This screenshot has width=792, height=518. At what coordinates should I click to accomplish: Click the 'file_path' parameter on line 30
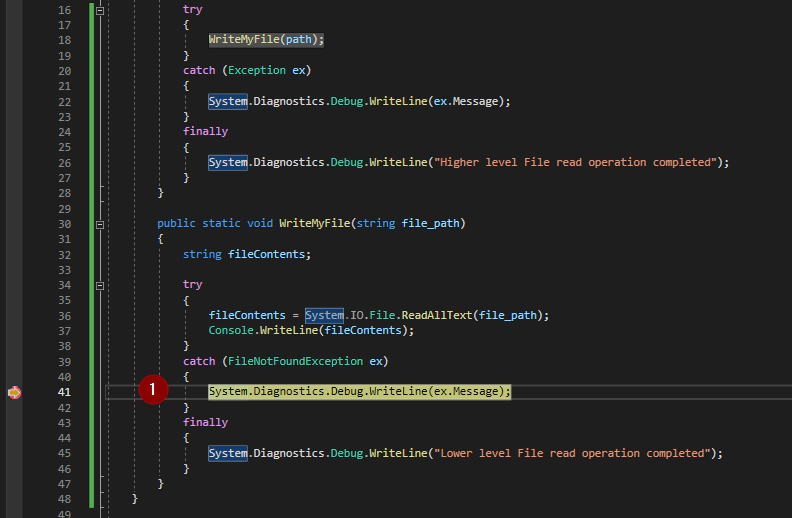pyautogui.click(x=430, y=223)
